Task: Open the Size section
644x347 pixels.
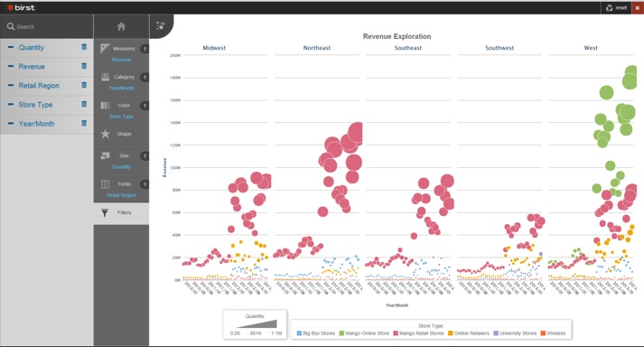Action: 122,160
